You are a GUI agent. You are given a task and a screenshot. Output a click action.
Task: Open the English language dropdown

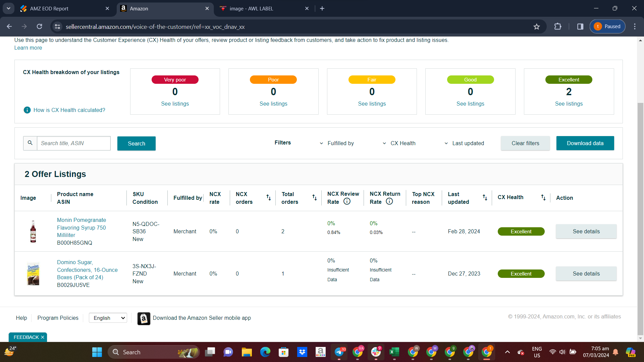click(x=108, y=318)
